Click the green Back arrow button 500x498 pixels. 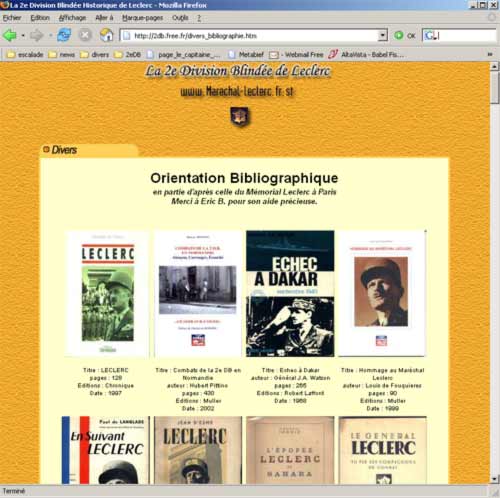point(10,35)
